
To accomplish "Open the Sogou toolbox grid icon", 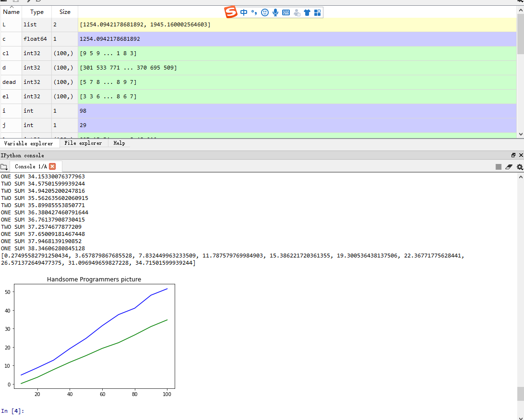I will [x=318, y=12].
